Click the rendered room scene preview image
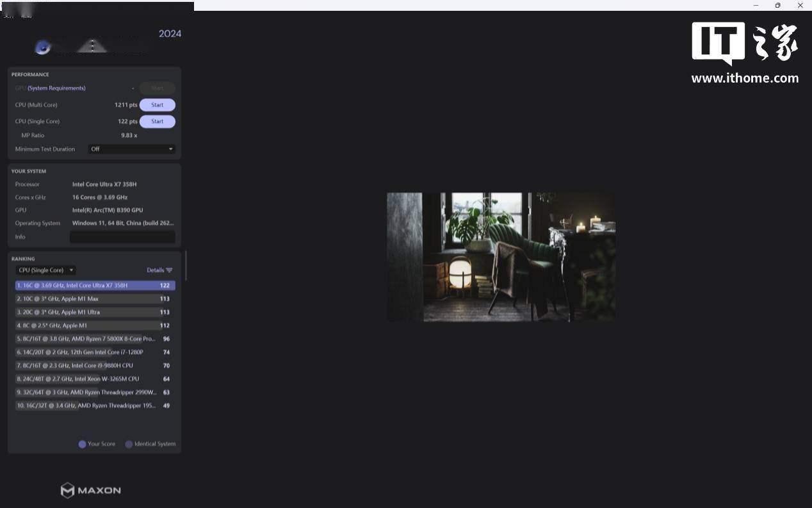Image resolution: width=812 pixels, height=508 pixels. [501, 257]
